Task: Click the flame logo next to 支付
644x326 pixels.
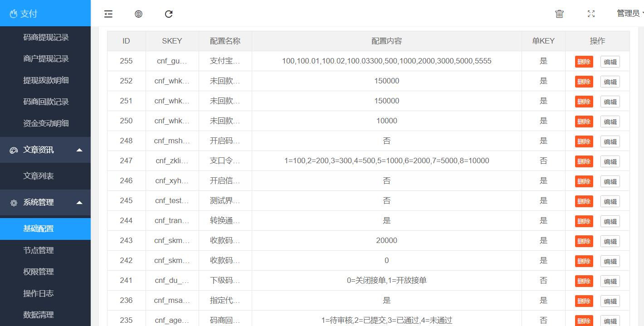Action: click(x=14, y=14)
